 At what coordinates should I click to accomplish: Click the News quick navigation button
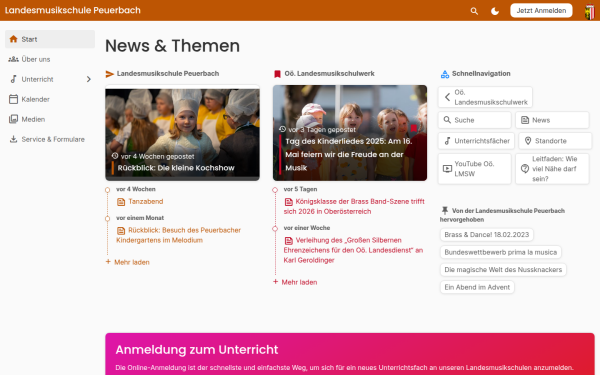coord(552,120)
